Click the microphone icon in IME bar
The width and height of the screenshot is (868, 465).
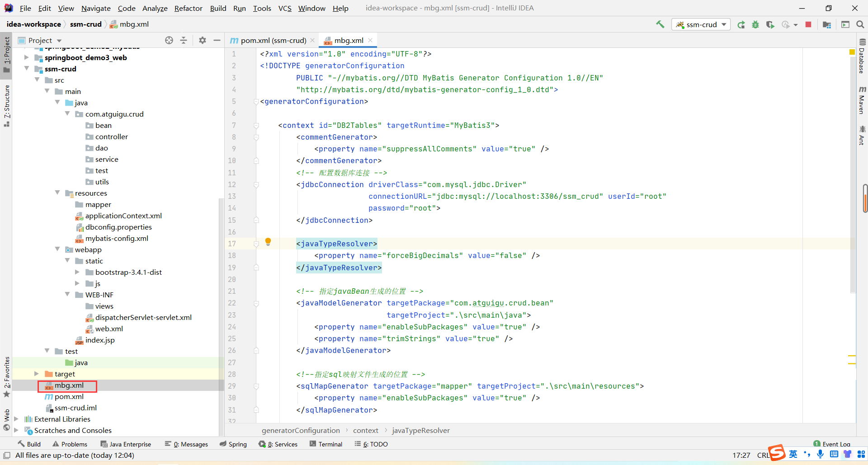820,454
